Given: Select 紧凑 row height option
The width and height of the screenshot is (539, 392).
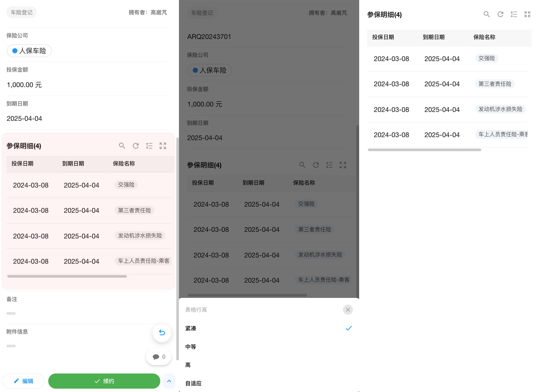Looking at the screenshot, I should (x=269, y=328).
